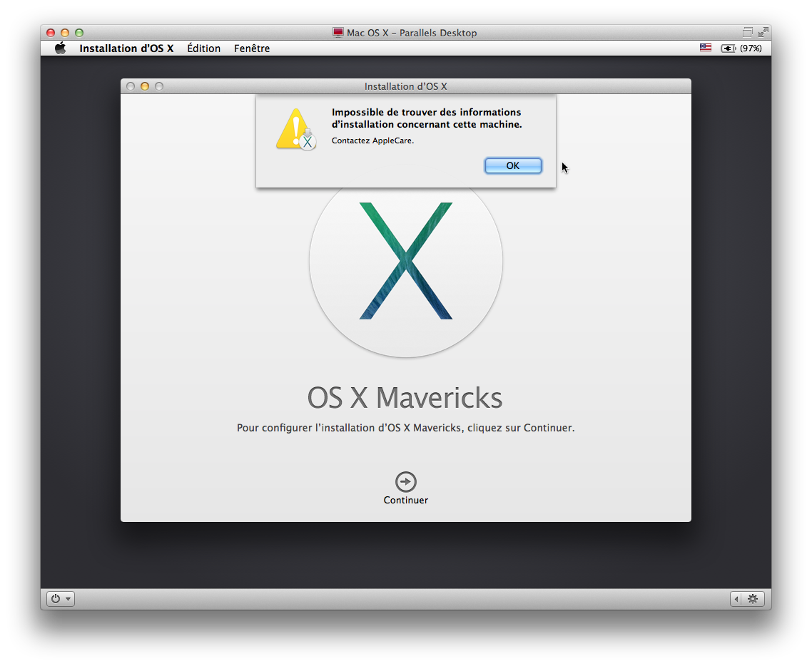
Task: Open the Installation d'OS X menu
Action: coord(126,48)
